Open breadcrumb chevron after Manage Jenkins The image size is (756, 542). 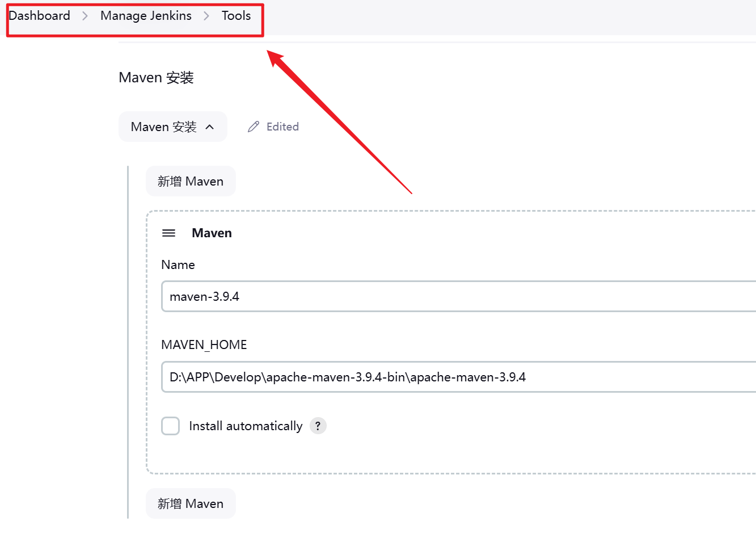tap(206, 16)
